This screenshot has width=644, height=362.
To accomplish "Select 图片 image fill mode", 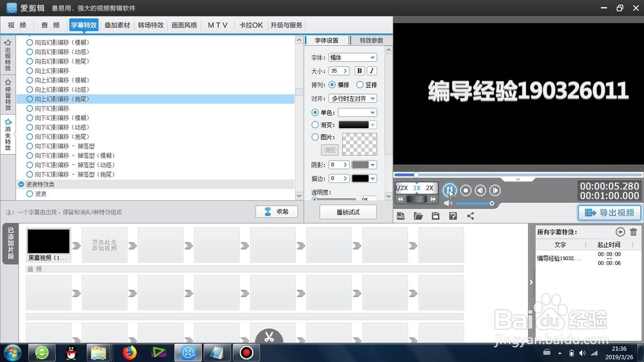I will 315,137.
